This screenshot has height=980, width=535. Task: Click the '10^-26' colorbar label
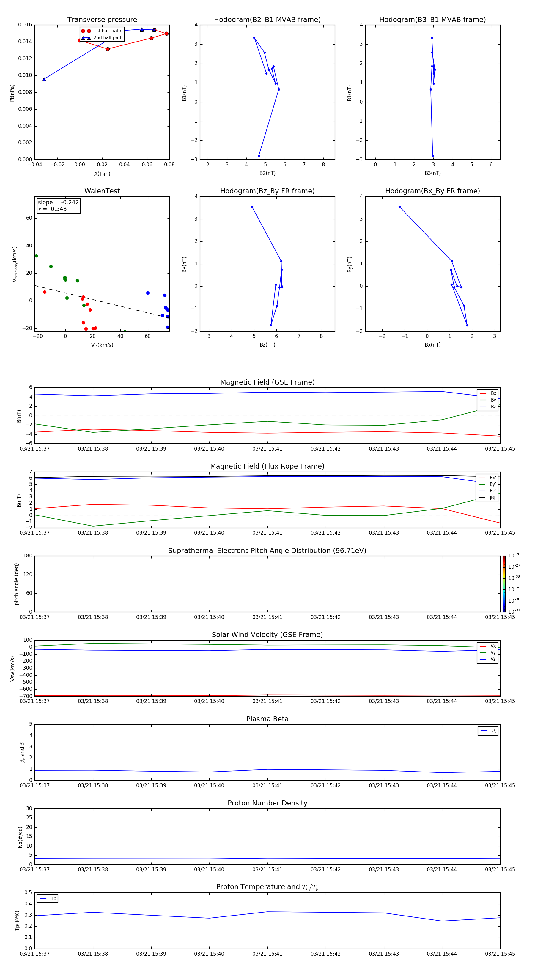[514, 555]
